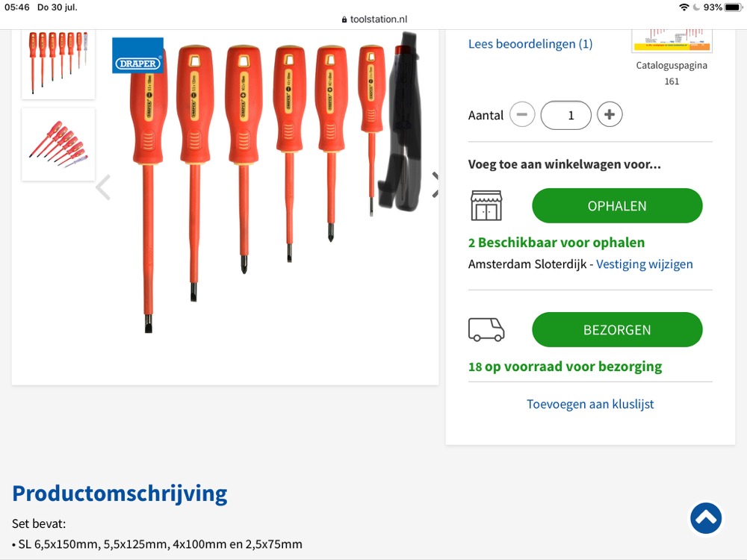Image resolution: width=747 pixels, height=560 pixels.
Task: Open the Lees beoordelingen link
Action: pyautogui.click(x=530, y=43)
